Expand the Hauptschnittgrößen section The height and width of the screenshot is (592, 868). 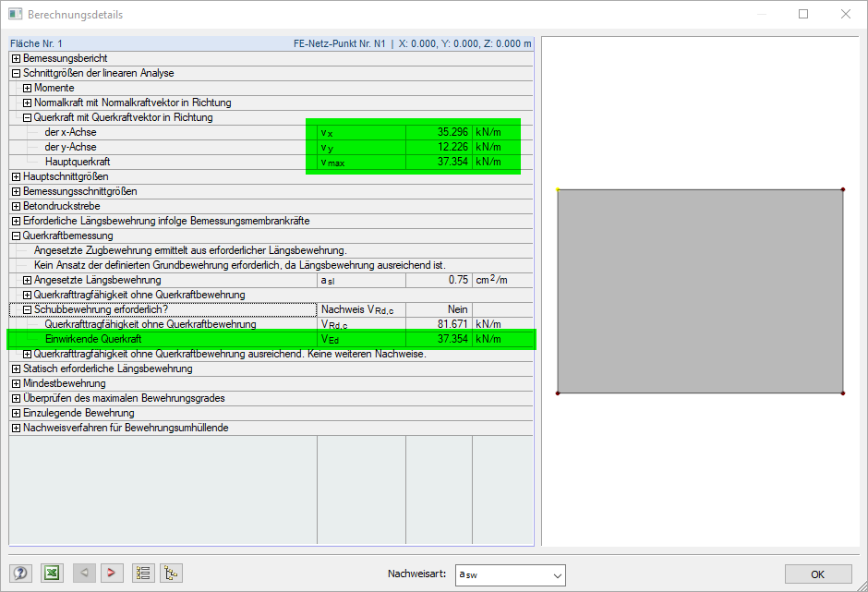tap(16, 176)
